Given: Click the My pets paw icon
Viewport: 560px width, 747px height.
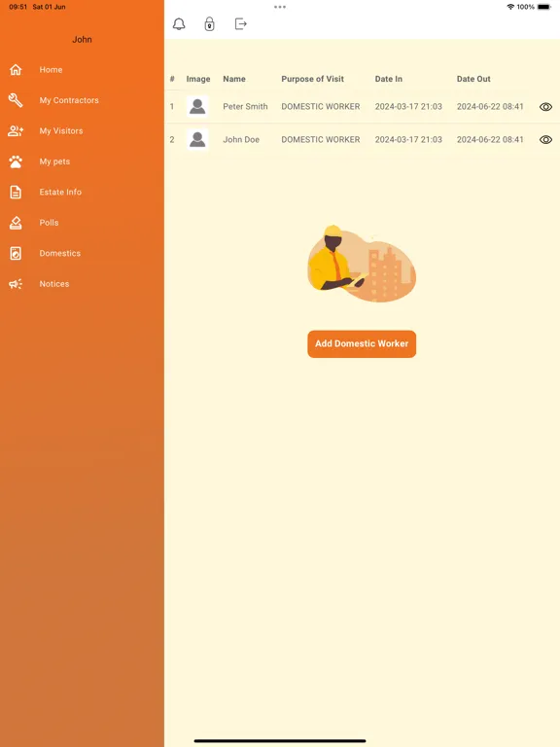Looking at the screenshot, I should pos(16,161).
